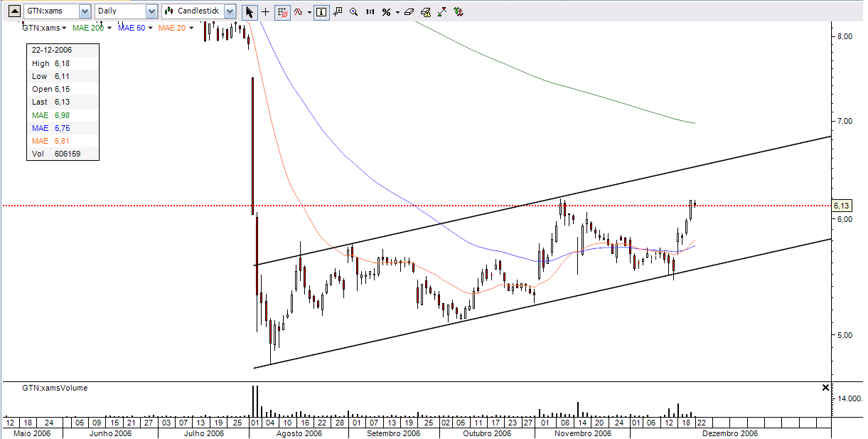The height and width of the screenshot is (439, 868).
Task: Collapse the toolbar with the up-triangle button
Action: click(14, 11)
